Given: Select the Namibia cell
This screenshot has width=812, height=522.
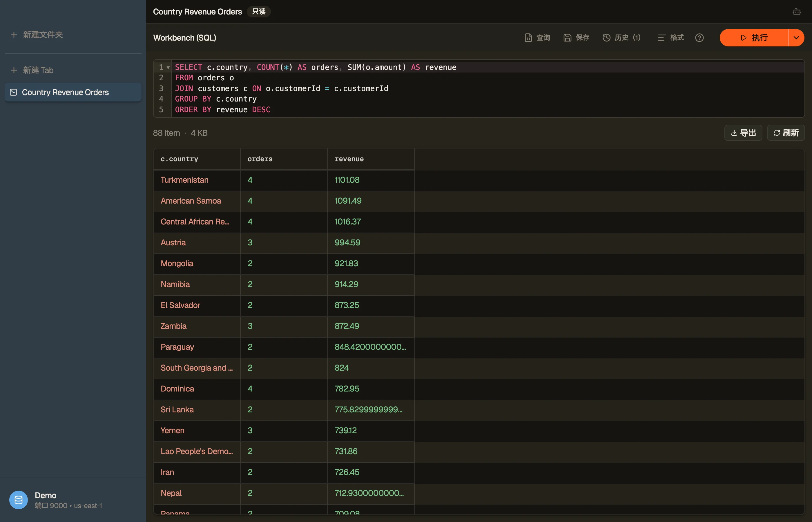Looking at the screenshot, I should pyautogui.click(x=197, y=284).
